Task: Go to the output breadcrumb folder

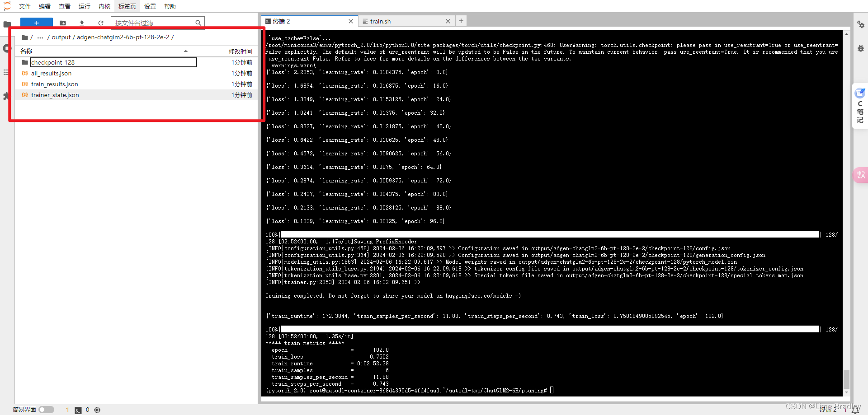Action: (61, 37)
